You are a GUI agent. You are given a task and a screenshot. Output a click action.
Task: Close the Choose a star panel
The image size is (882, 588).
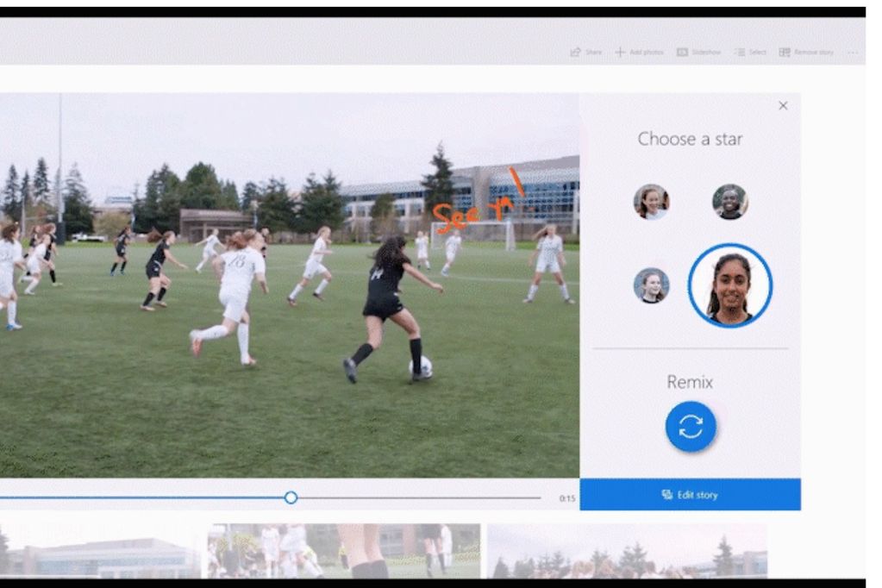pos(783,106)
